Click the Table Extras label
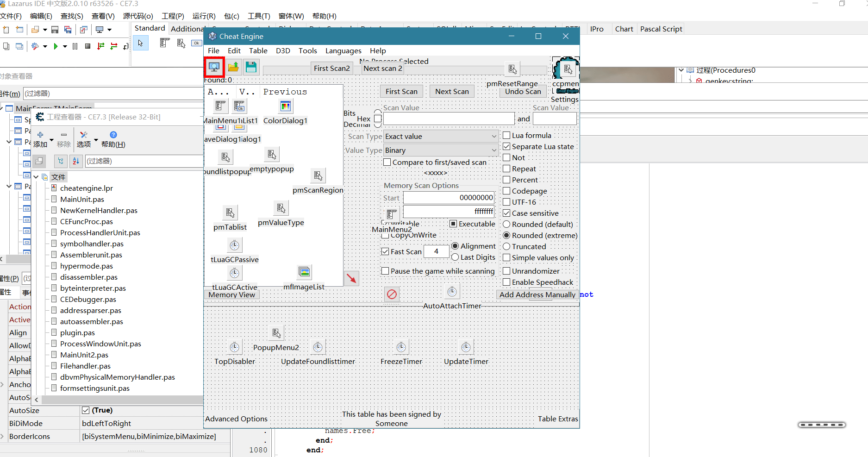The height and width of the screenshot is (457, 868). point(558,419)
